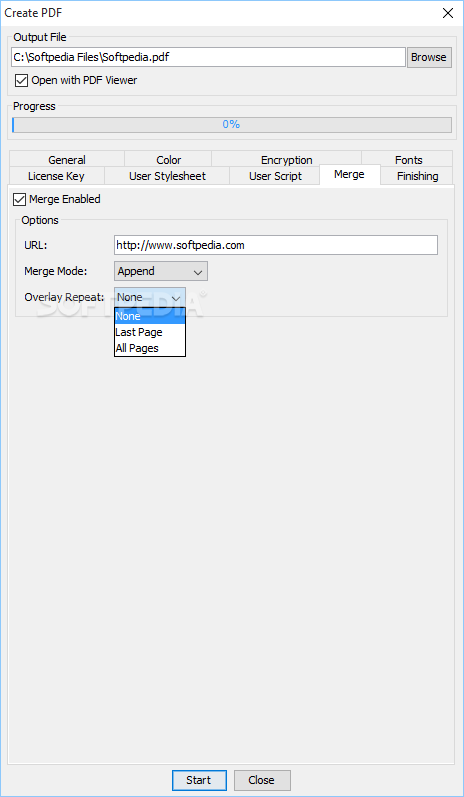Click the Close button at the bottom
464x797 pixels.
point(262,780)
